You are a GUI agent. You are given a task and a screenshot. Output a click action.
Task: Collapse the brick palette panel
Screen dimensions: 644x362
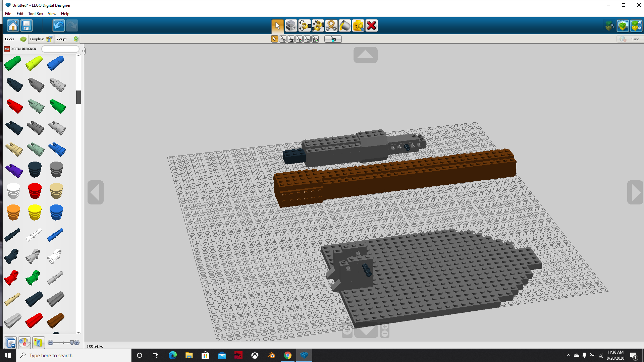83,51
